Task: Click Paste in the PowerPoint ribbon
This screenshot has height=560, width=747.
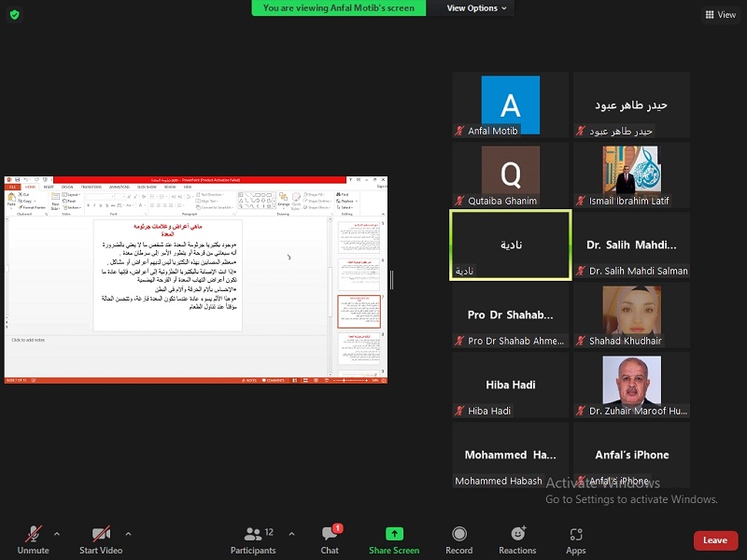Action: coord(11,200)
